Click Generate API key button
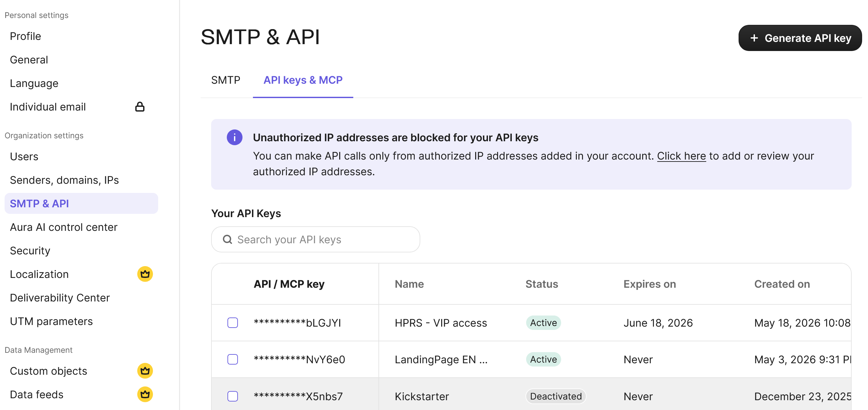 point(800,38)
